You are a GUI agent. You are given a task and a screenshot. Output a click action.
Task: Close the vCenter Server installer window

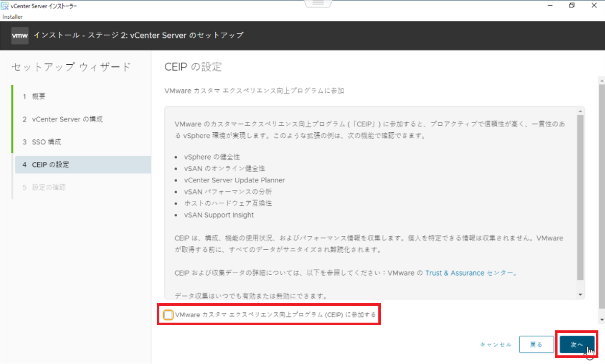click(594, 6)
